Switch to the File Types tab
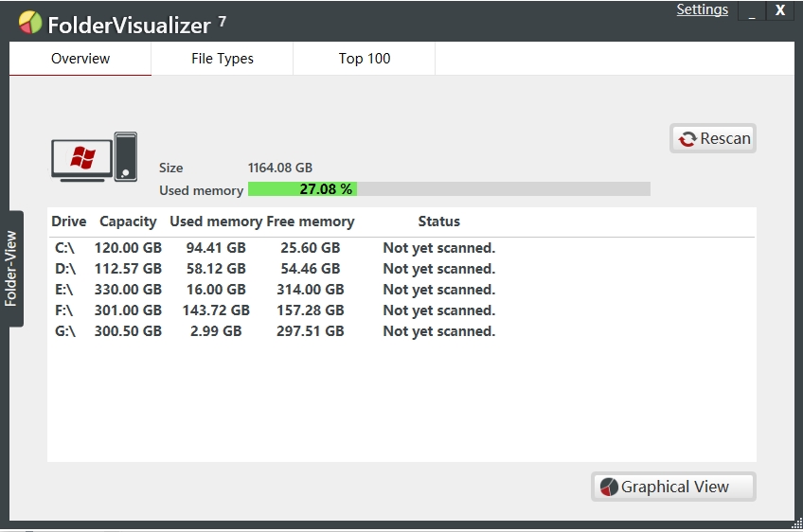The image size is (803, 532). coord(223,59)
